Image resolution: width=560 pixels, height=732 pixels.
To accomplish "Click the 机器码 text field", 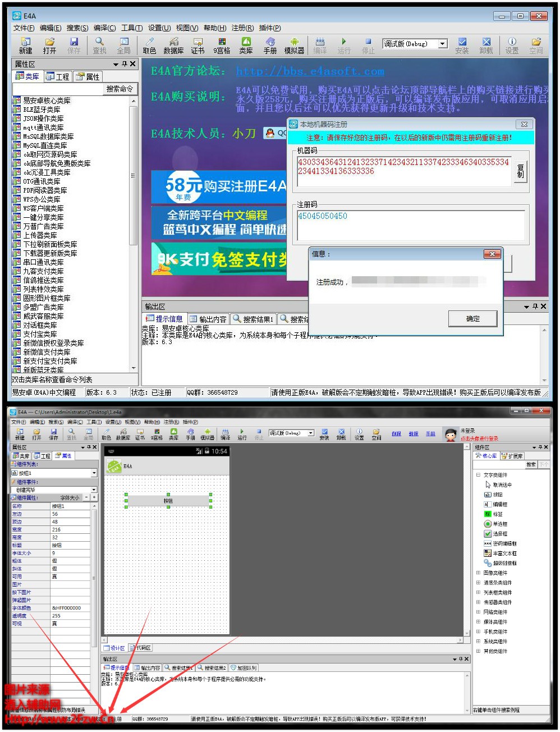I will (404, 170).
